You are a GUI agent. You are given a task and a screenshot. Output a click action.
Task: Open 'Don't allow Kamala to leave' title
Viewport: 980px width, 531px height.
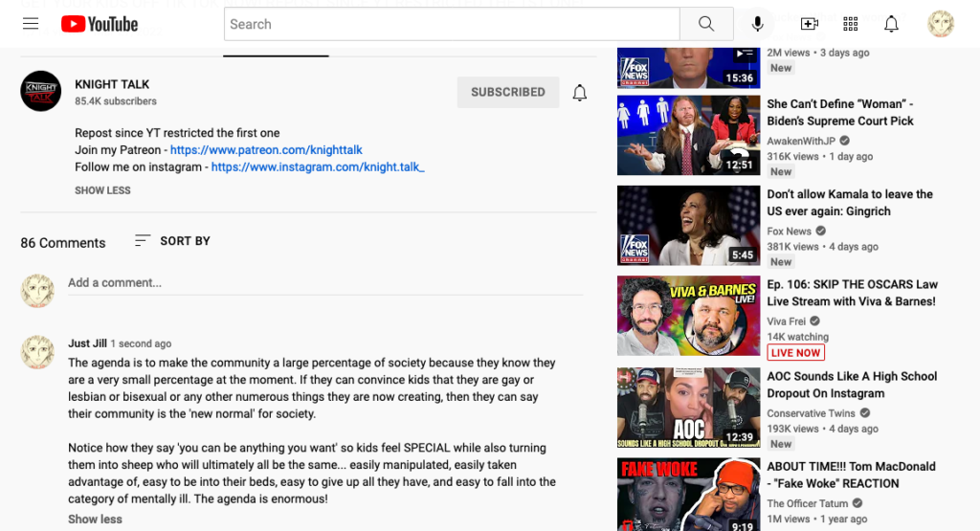tap(850, 203)
